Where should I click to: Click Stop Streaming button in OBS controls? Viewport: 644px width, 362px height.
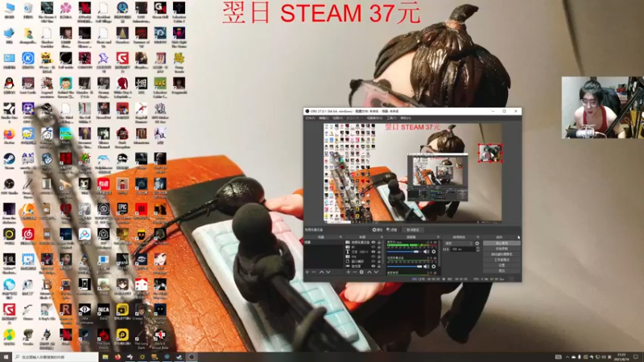point(502,243)
